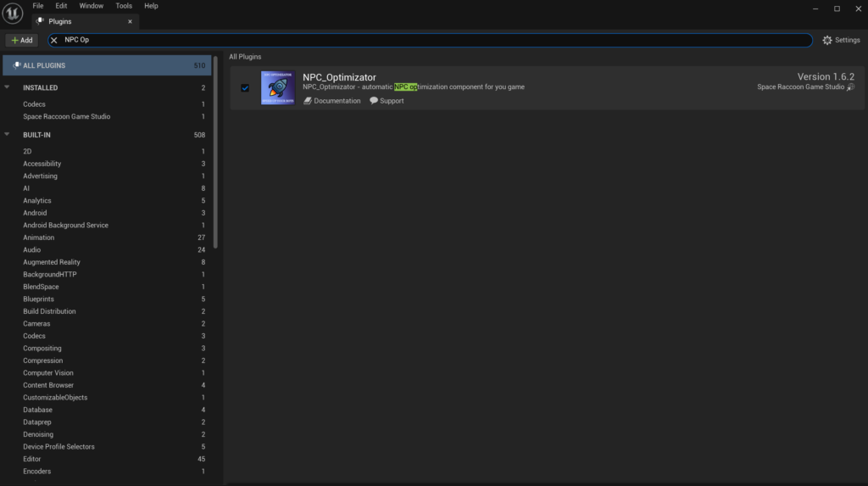Click the category list scrollbar
Viewport: 868px width, 486px height.
click(215, 153)
